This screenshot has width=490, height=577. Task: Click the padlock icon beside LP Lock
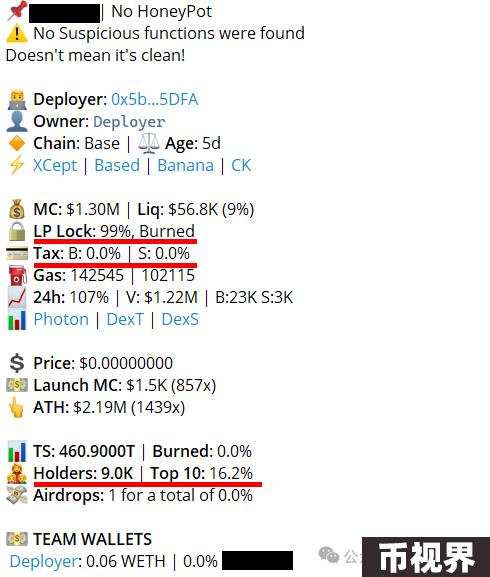click(17, 231)
